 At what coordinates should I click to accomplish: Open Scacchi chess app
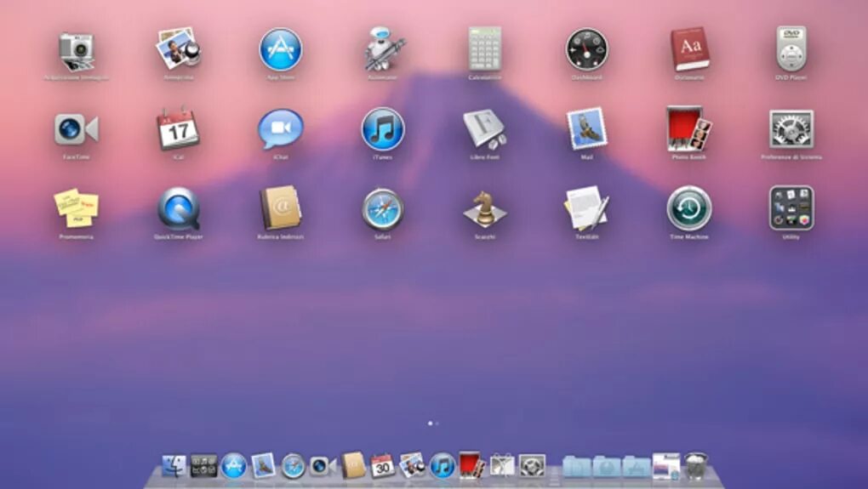(x=484, y=208)
